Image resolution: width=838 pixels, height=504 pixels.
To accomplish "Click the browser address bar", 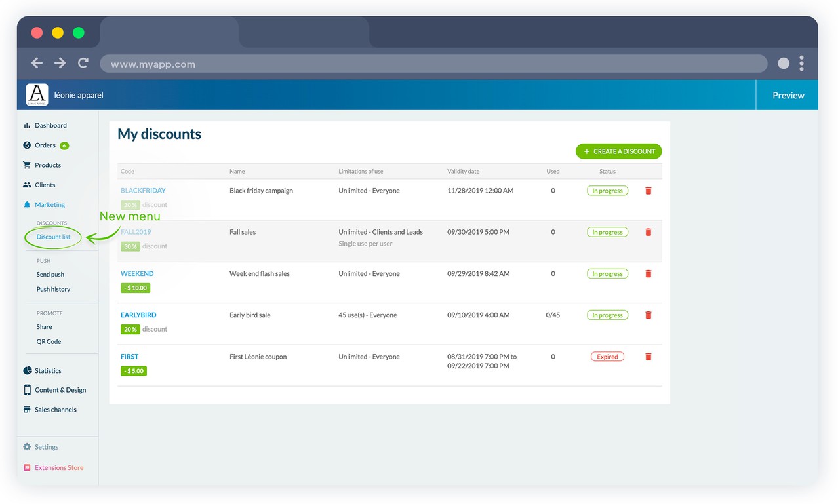I will pos(433,64).
